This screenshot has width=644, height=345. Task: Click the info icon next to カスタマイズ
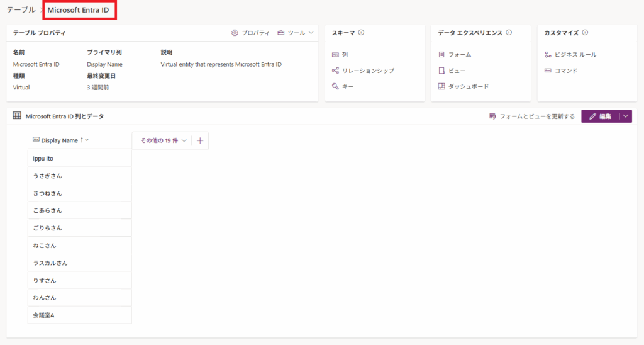pyautogui.click(x=585, y=33)
